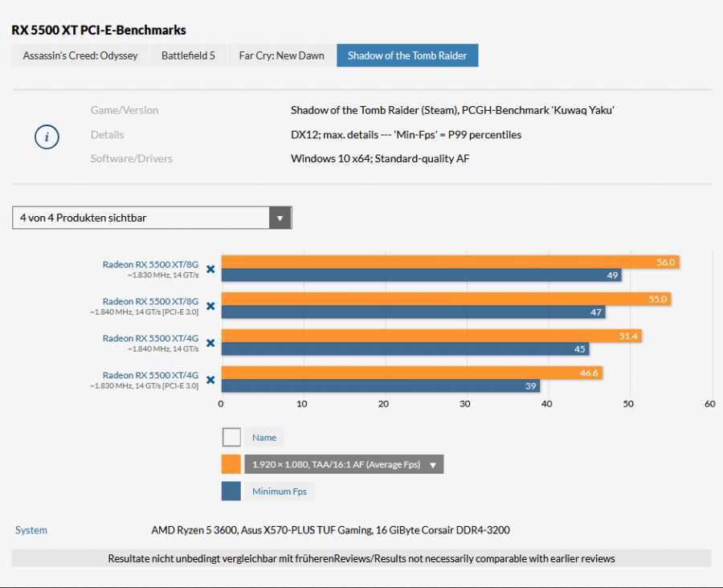723x588 pixels.
Task: Click the blue bar labeled 47
Action: pyautogui.click(x=413, y=312)
